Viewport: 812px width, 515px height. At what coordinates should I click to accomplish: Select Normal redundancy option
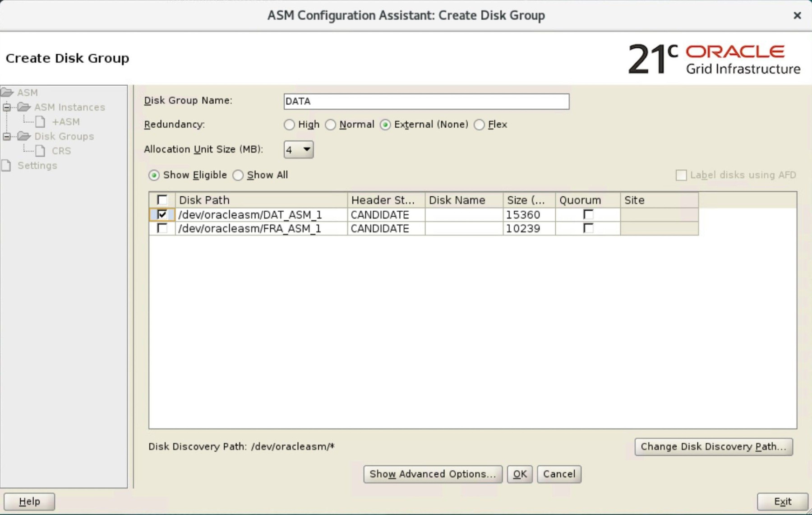[x=331, y=125]
